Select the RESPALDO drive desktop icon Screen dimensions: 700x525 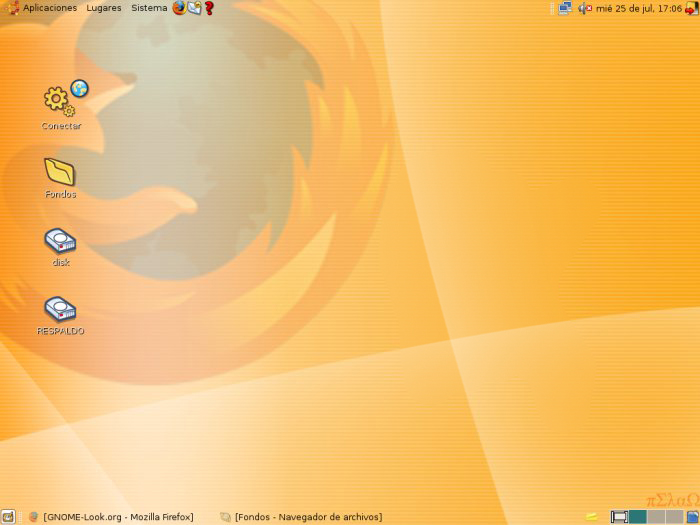point(60,316)
